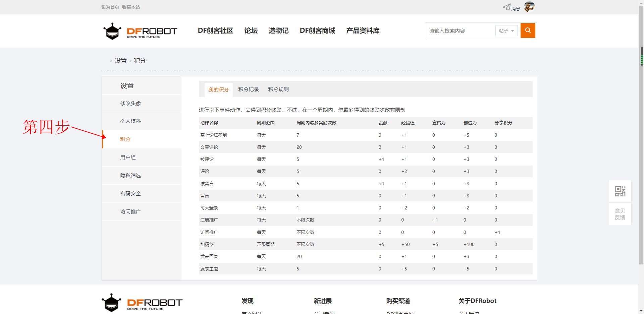The width and height of the screenshot is (644, 314).
Task: Click the 发表主题 row name
Action: [x=209, y=269]
